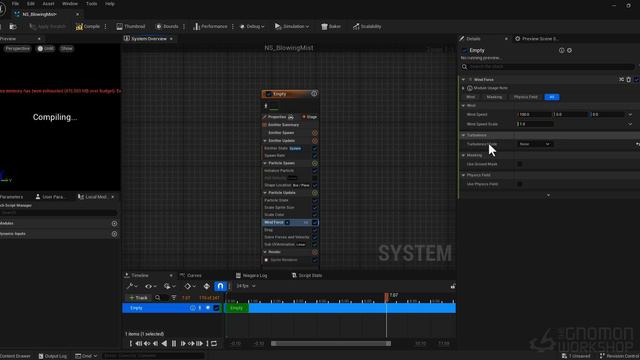640x360 pixels.
Task: Select the Physics Field filter button
Action: pos(526,97)
